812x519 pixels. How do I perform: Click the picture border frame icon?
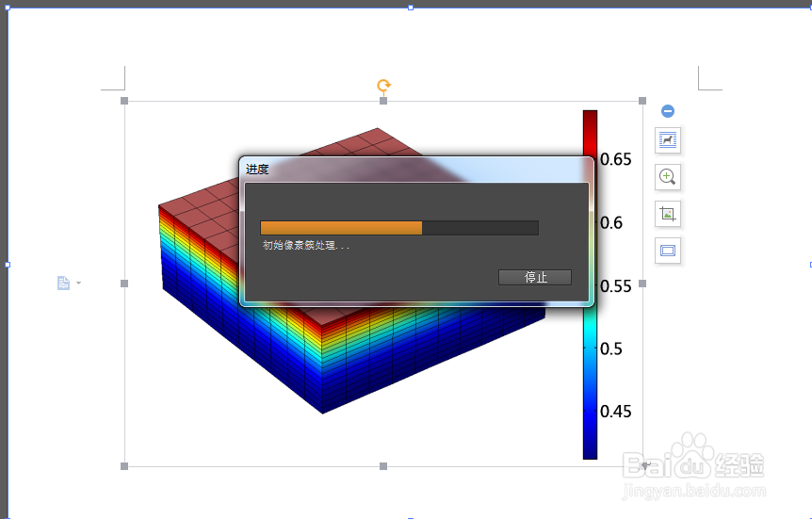(668, 251)
